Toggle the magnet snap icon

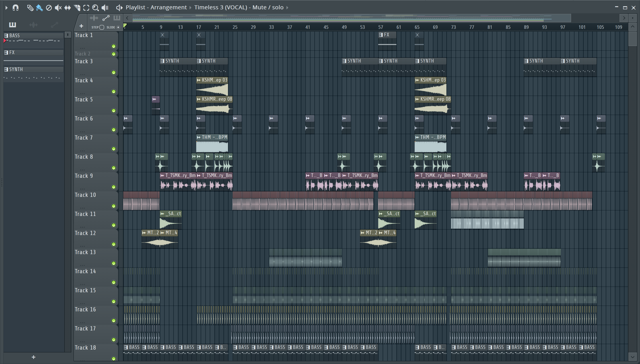16,8
